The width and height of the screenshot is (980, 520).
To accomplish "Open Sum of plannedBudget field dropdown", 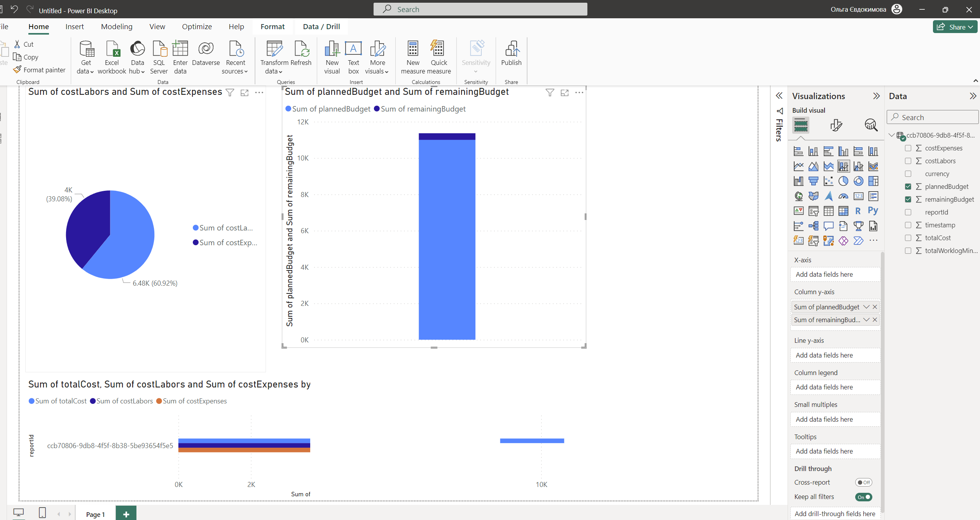I will [x=866, y=307].
